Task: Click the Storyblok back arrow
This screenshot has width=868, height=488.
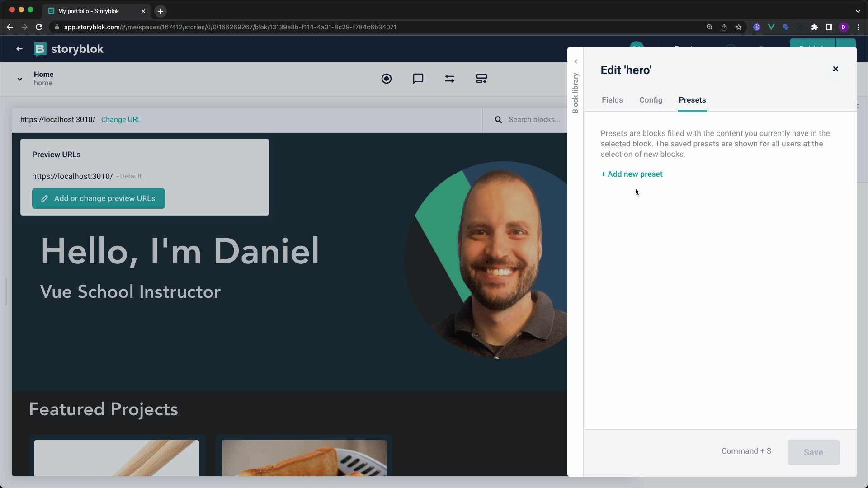Action: point(19,49)
